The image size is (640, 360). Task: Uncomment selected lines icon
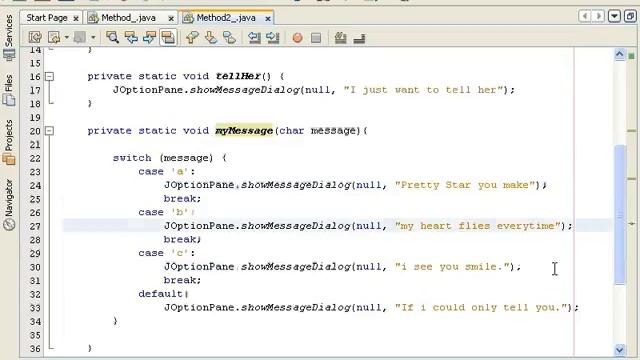(x=359, y=38)
